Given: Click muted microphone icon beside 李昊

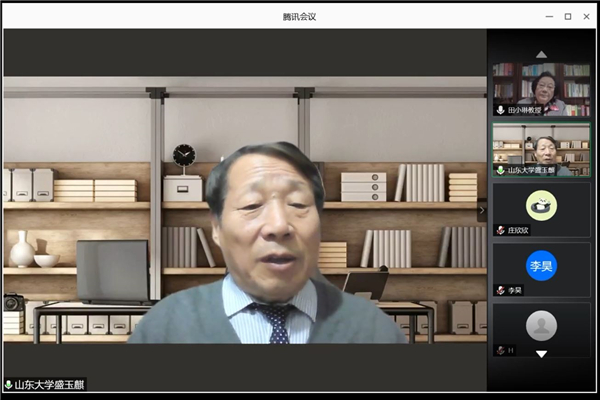Looking at the screenshot, I should click(501, 290).
